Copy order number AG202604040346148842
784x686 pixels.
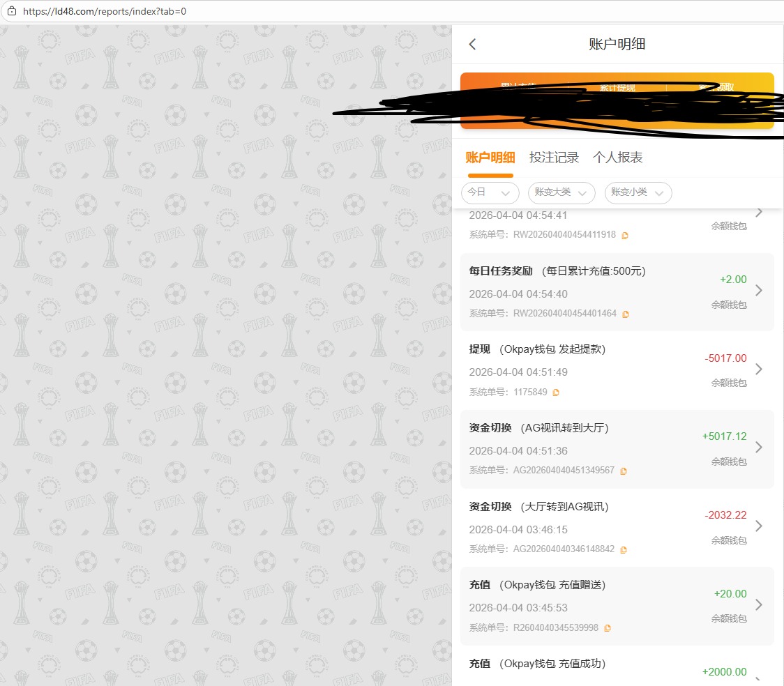click(x=624, y=549)
